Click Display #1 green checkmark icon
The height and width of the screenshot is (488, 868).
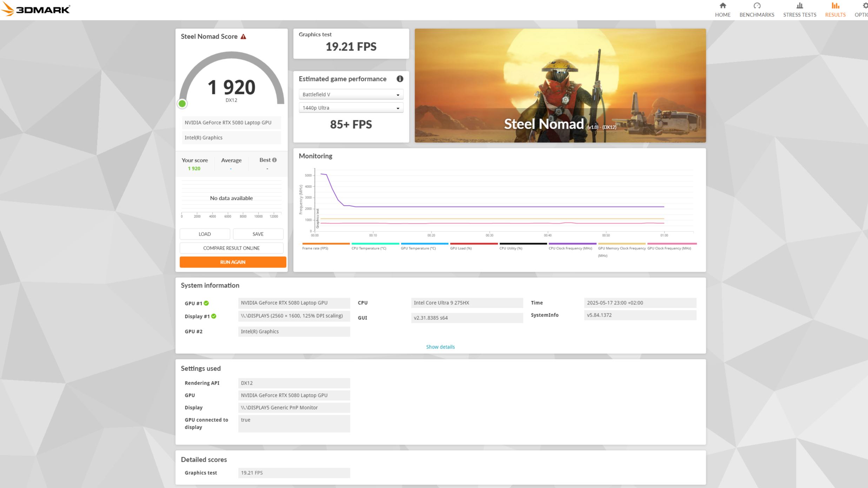coord(214,316)
